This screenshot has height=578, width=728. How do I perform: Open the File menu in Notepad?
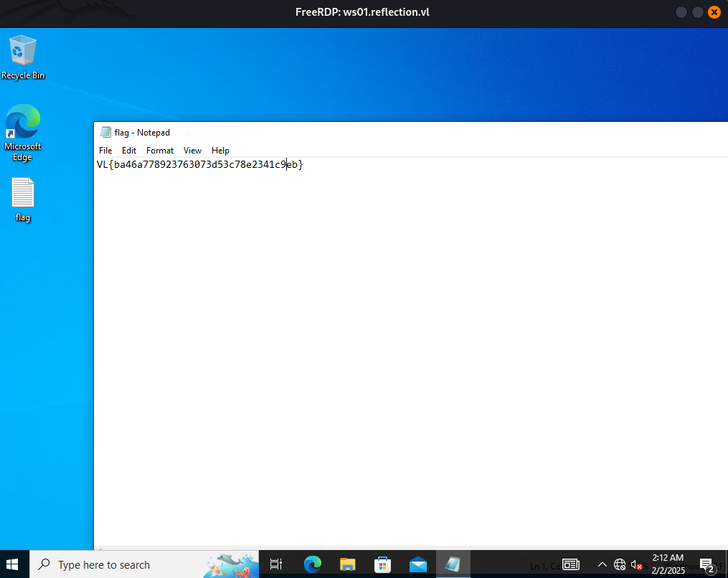(105, 151)
